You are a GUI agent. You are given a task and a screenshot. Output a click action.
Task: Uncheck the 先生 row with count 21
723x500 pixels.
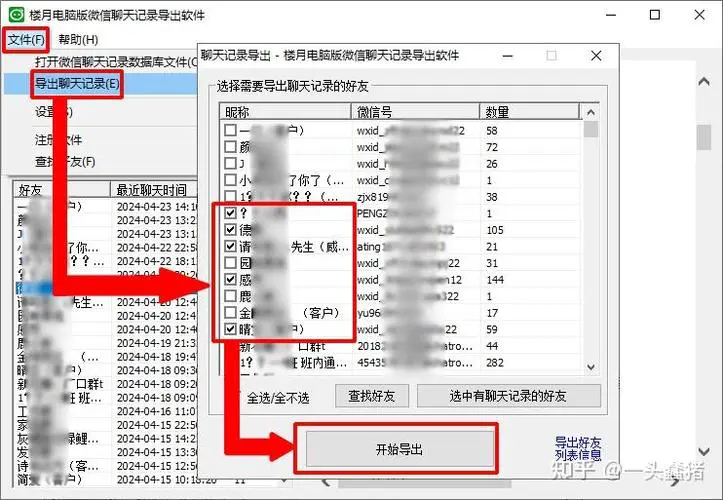click(230, 246)
